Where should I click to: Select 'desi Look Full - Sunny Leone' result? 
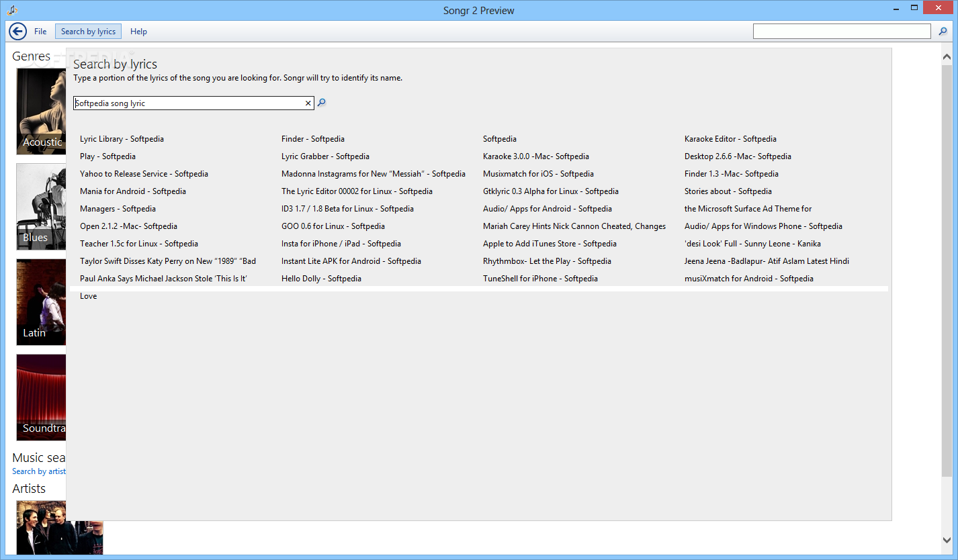tap(752, 244)
